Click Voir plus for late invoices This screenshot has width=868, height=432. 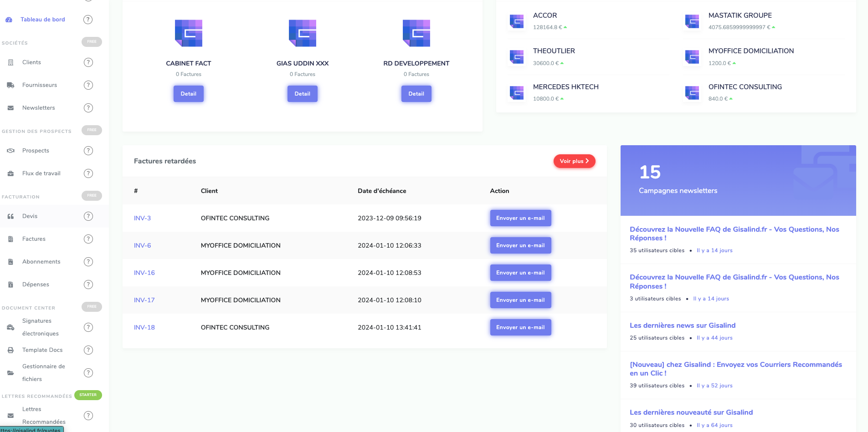pyautogui.click(x=574, y=161)
